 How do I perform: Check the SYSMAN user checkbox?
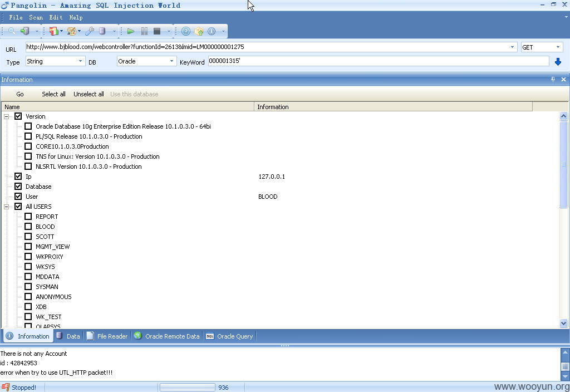[28, 287]
